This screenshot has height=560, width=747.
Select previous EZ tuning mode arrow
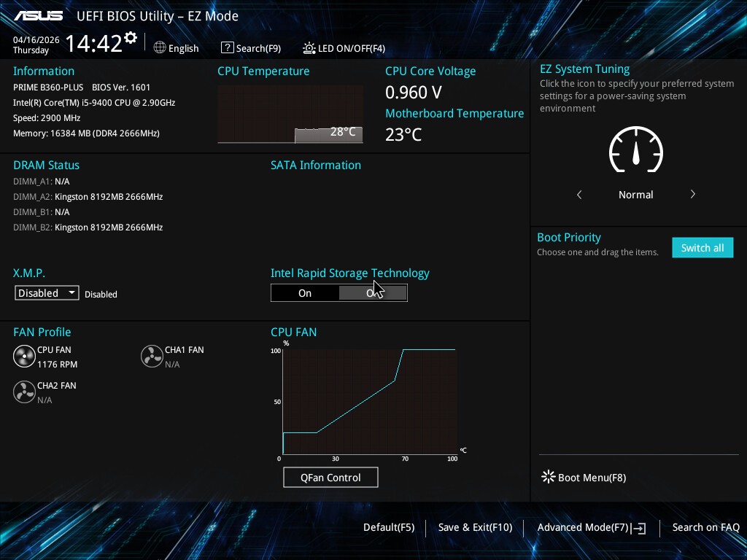pyautogui.click(x=579, y=194)
